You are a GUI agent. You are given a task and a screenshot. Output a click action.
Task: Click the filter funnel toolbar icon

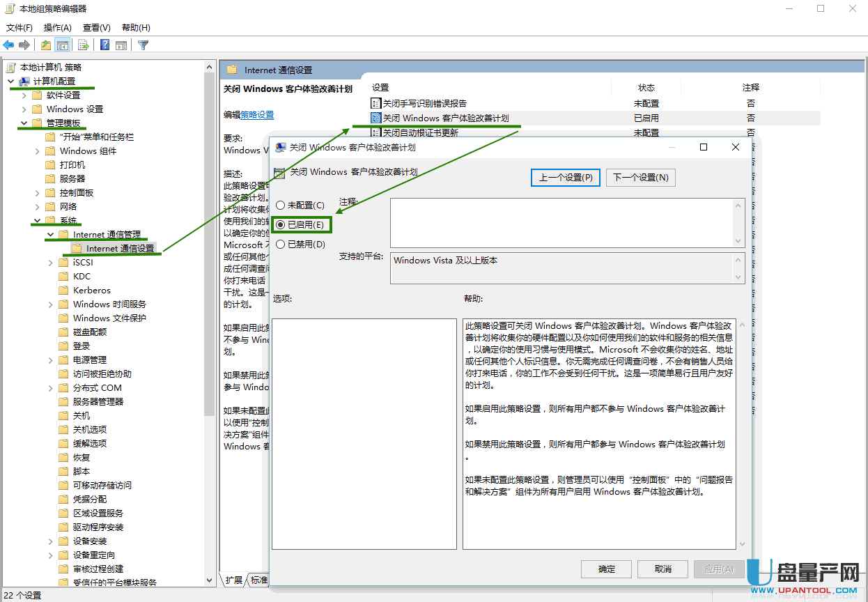click(143, 45)
